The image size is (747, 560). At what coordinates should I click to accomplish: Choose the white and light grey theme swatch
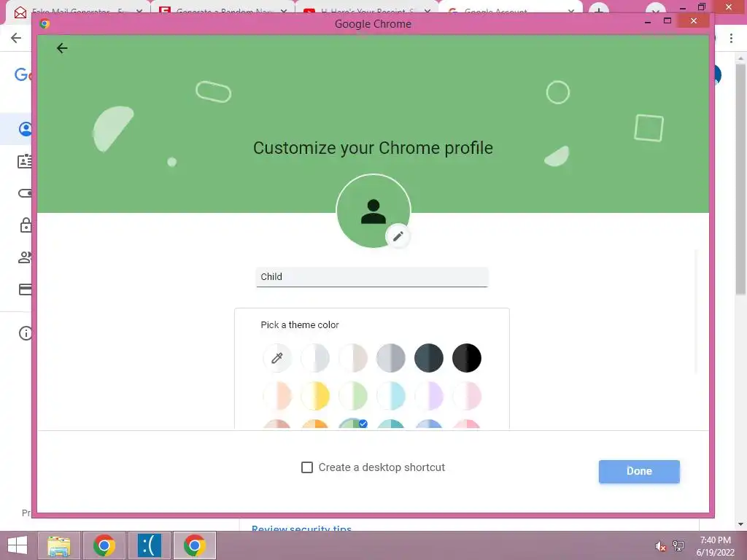[315, 357]
